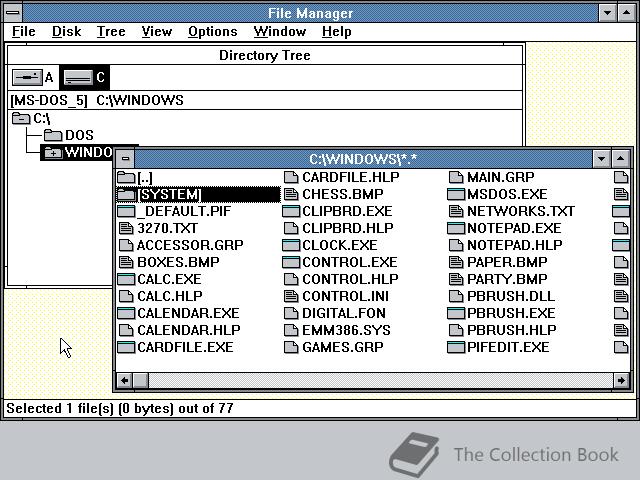Screen dimensions: 640x480
Task: Minimize the C:\WINDOWS\*.* window
Action: 601,159
